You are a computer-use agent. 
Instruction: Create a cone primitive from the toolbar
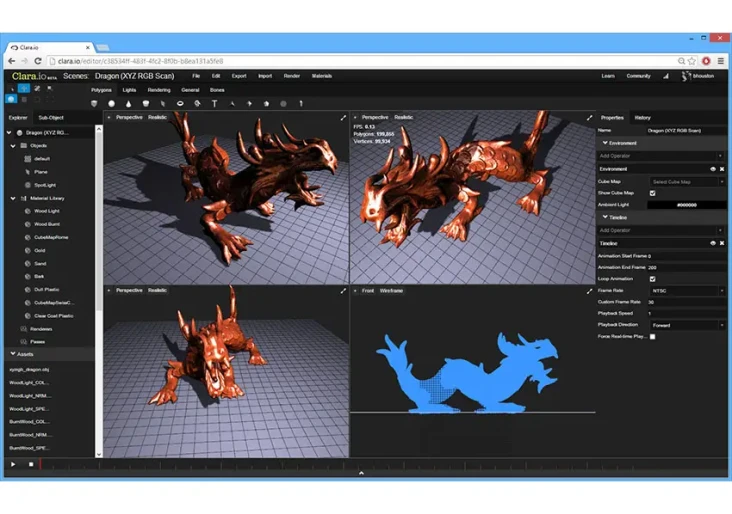[x=128, y=104]
